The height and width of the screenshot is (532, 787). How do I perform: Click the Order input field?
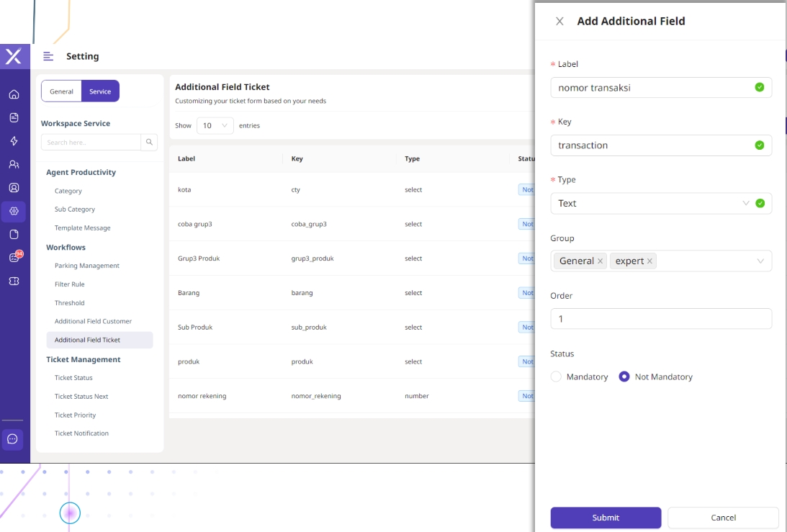click(660, 319)
